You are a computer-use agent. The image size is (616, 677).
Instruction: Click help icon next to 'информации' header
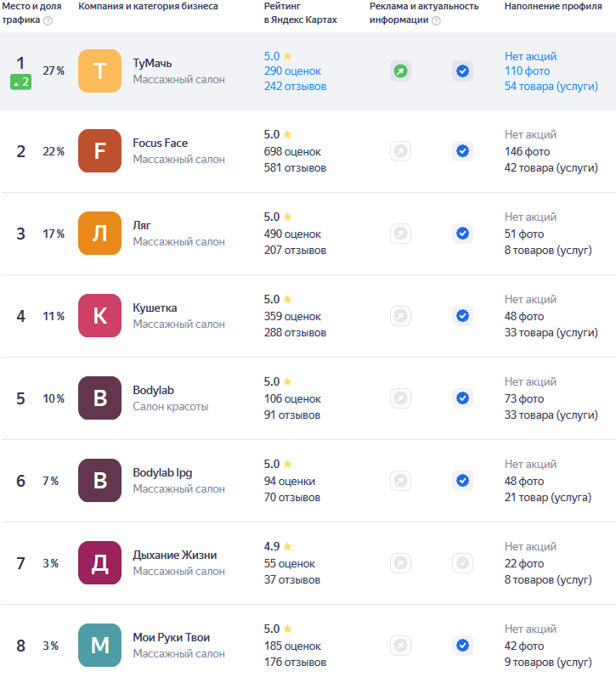coord(436,20)
